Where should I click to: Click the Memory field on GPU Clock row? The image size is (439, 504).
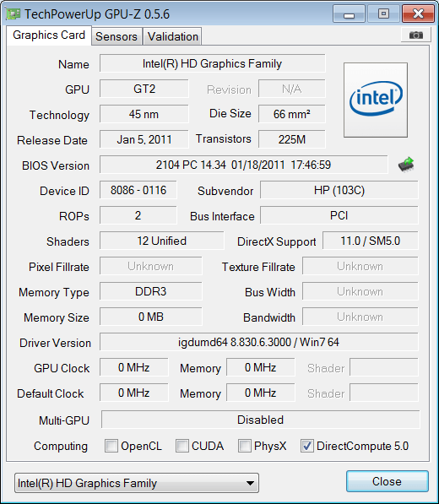[x=260, y=367]
